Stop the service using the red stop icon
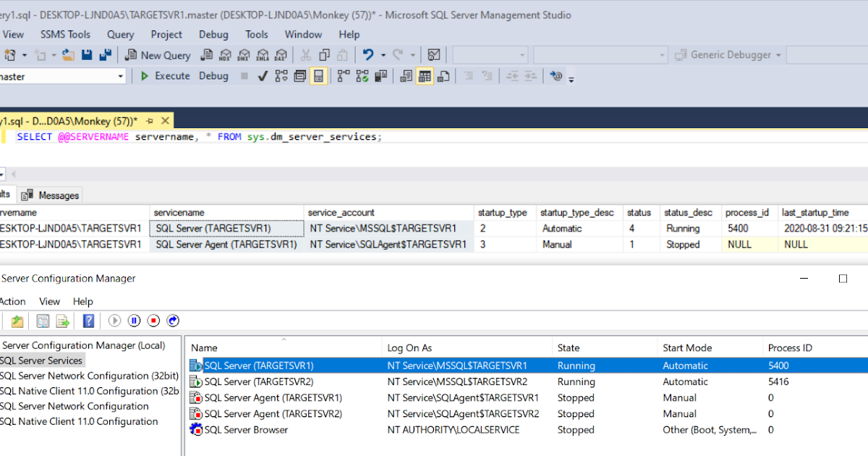Viewport: 868px width, 456px height. 153,321
